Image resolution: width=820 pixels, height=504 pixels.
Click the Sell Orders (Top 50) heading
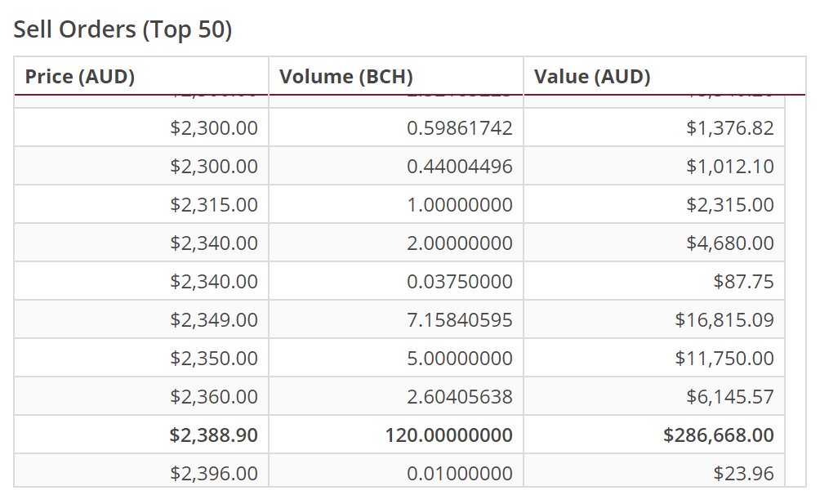(x=123, y=30)
